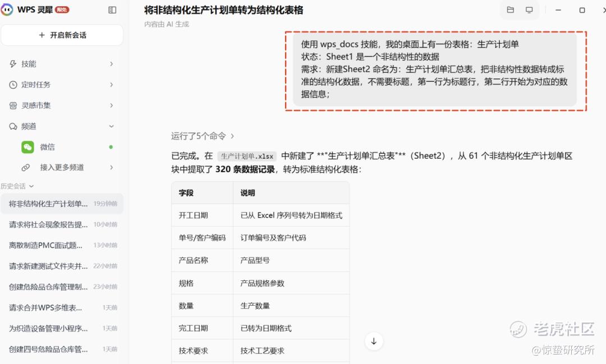The height and width of the screenshot is (364, 606).
Task: Select the 开工日期 table cell
Action: click(202, 215)
